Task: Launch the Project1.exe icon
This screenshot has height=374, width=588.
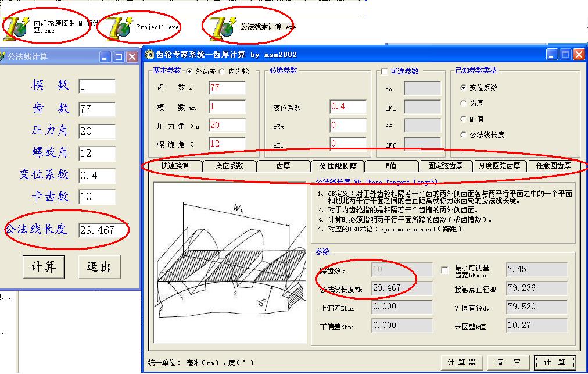Action: 120,28
